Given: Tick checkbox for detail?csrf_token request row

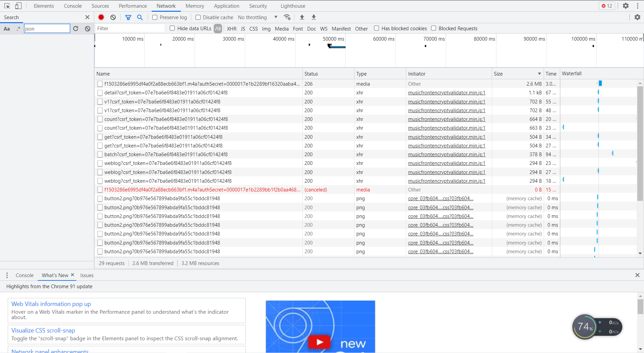Looking at the screenshot, I should pyautogui.click(x=100, y=93).
